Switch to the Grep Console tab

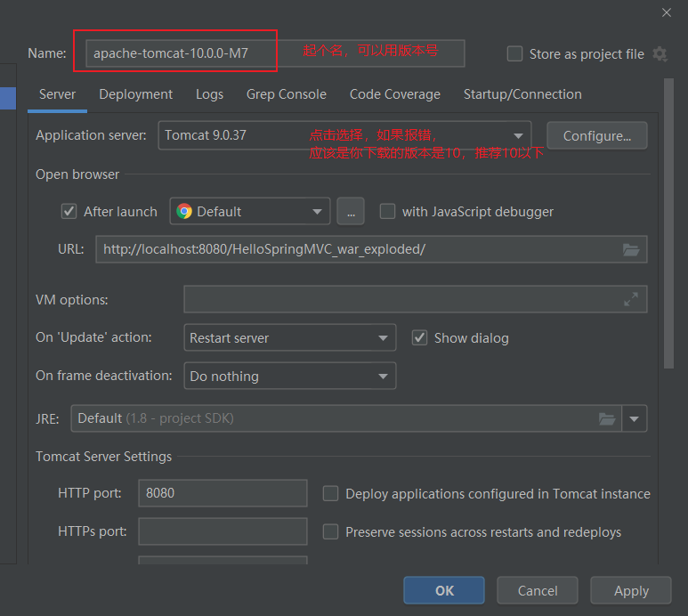tap(286, 94)
